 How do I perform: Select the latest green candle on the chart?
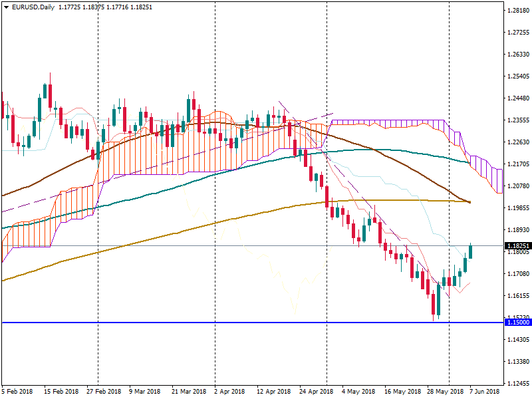pyautogui.click(x=471, y=251)
